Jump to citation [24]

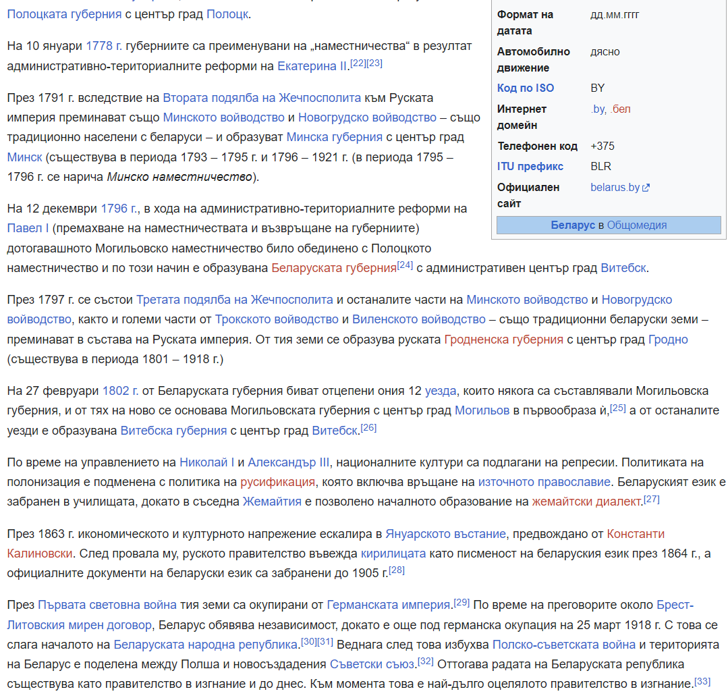405,265
